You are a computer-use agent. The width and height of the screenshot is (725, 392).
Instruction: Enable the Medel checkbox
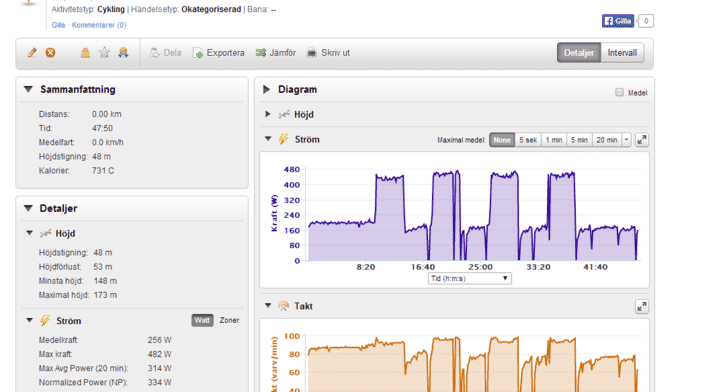point(619,92)
